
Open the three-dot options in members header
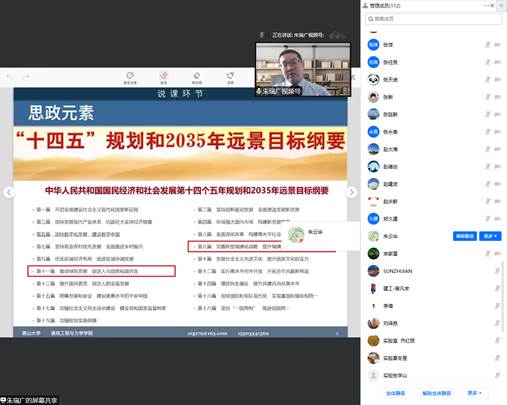(x=486, y=6)
